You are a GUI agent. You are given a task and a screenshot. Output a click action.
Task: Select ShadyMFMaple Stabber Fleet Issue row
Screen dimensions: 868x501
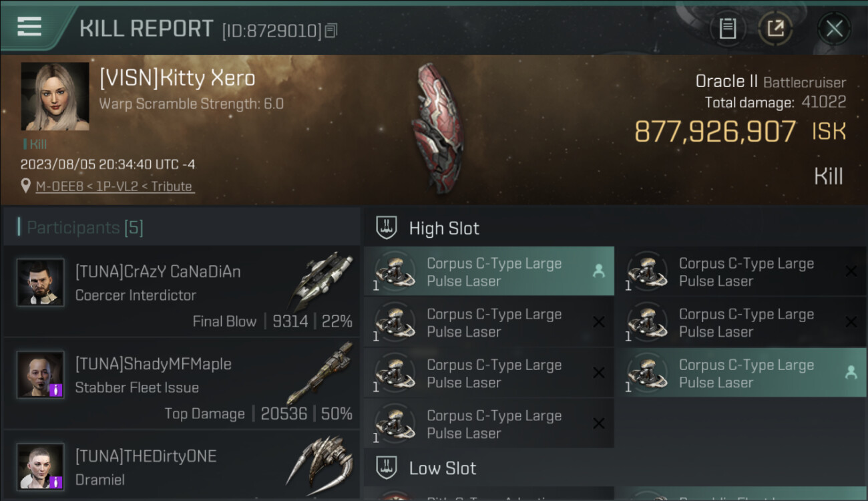tap(182, 383)
